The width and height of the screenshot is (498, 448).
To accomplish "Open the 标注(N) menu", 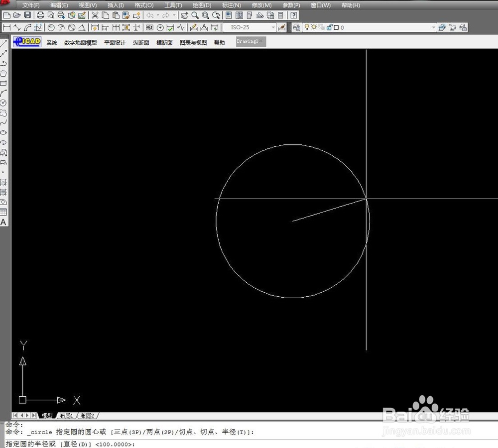I will [x=231, y=5].
